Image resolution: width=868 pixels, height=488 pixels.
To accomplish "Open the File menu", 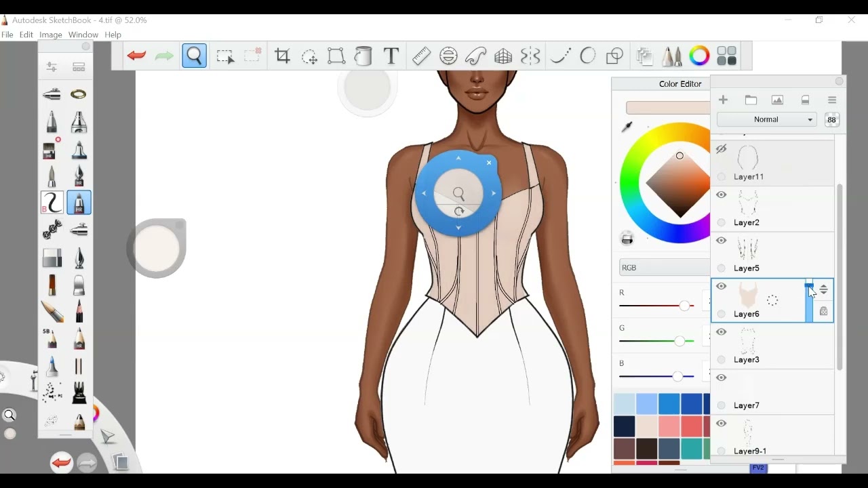I will 7,35.
